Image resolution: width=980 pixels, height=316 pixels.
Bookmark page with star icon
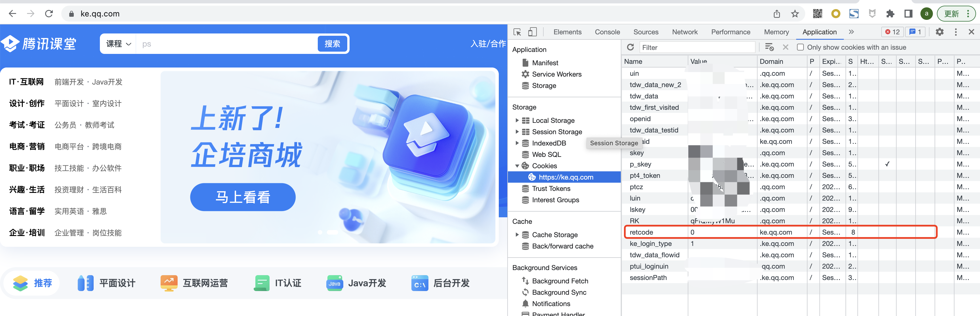(795, 14)
